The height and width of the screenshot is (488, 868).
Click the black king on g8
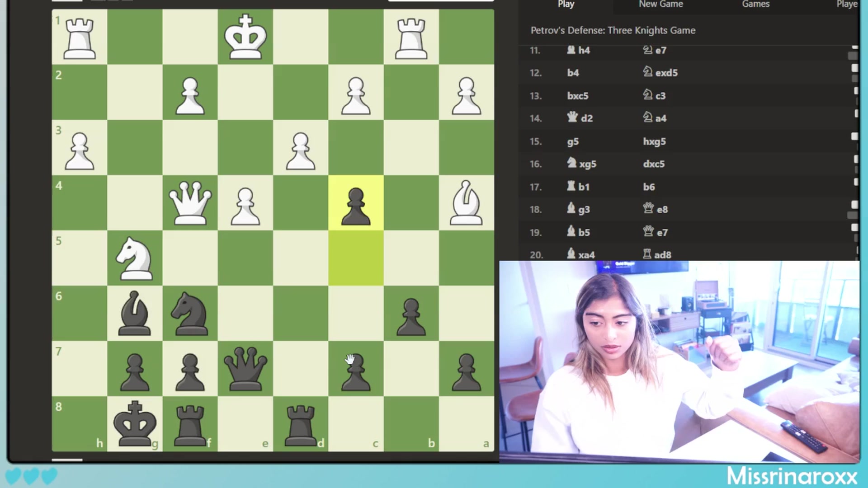134,424
